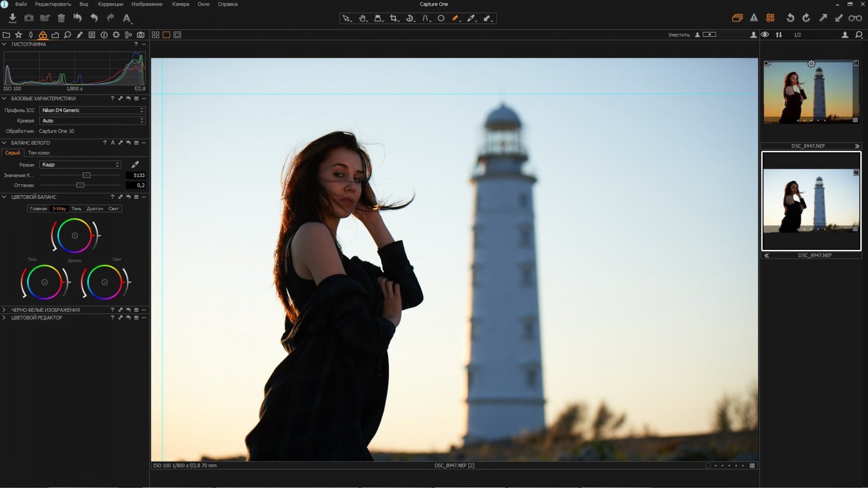Click the Variants stacked-copies icon
Screen dimensions: 868x488
tap(737, 18)
